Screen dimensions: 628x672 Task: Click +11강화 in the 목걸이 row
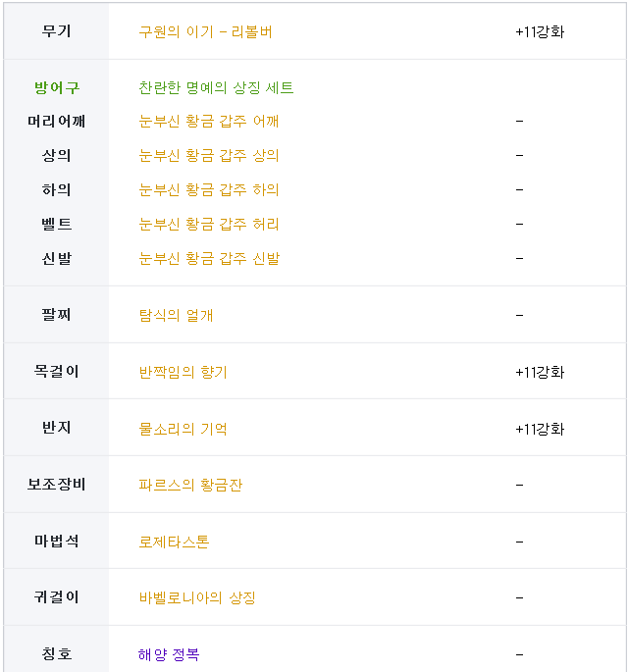[540, 372]
